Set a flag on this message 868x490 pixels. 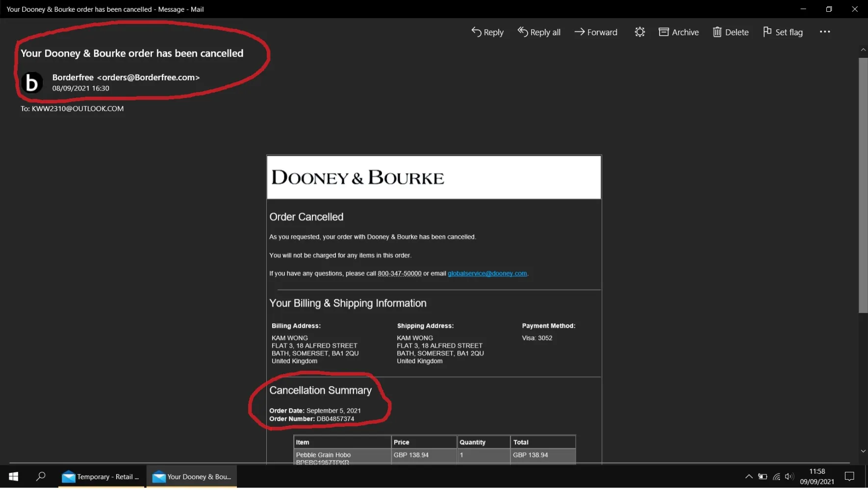pyautogui.click(x=783, y=32)
